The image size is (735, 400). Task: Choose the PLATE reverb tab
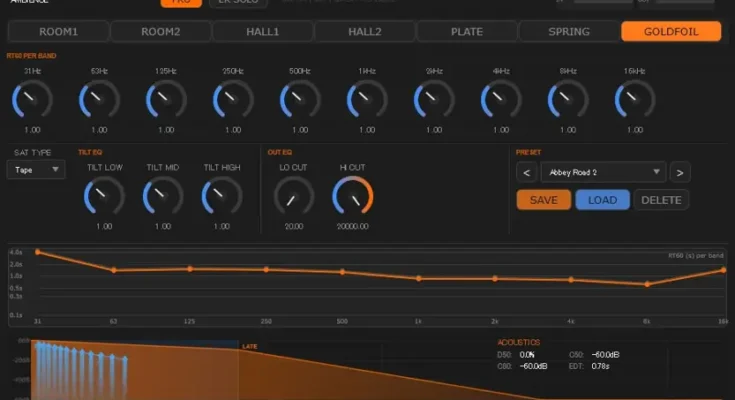point(467,31)
